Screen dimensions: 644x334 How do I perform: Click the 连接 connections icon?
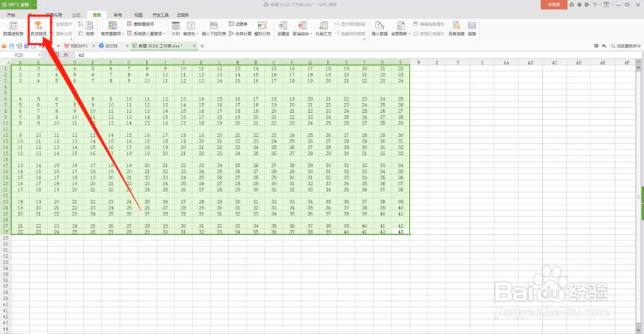472,29
